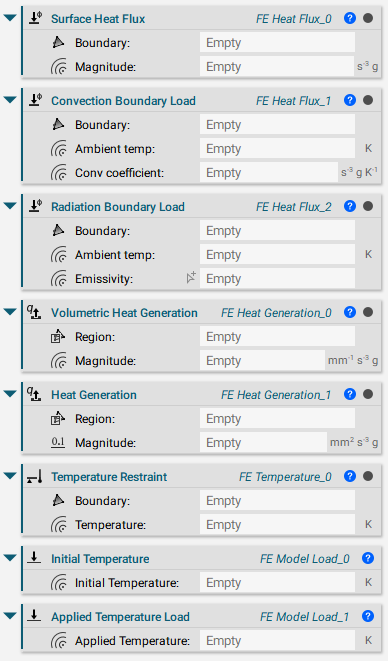Click 0.1 numeric icon beside Heat Generation Magnitude
The width and height of the screenshot is (388, 661).
(58, 442)
